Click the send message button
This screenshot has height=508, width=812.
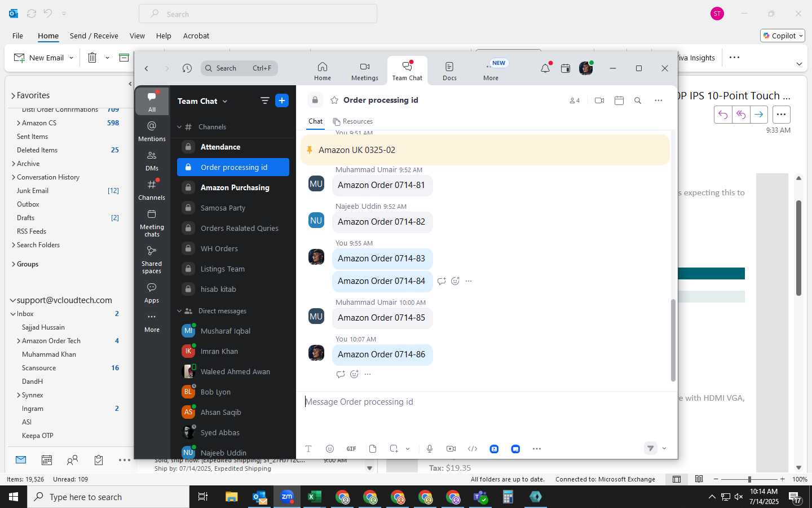pos(651,448)
